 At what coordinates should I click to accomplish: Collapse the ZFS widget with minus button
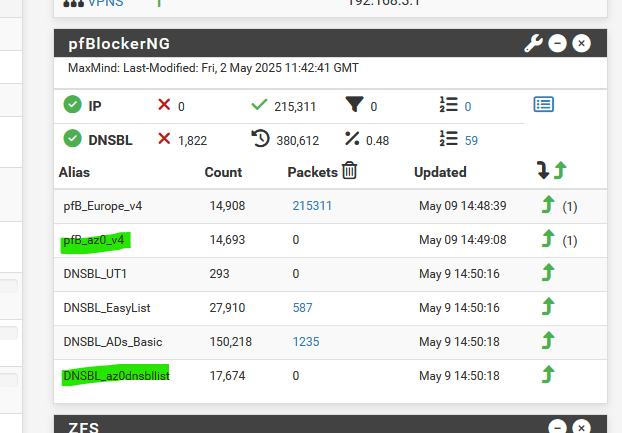pyautogui.click(x=557, y=427)
